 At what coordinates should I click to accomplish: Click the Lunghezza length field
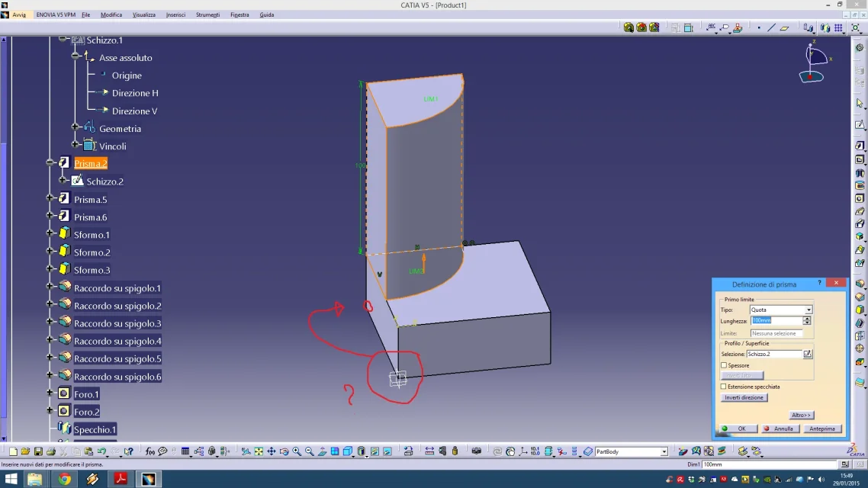click(776, 321)
